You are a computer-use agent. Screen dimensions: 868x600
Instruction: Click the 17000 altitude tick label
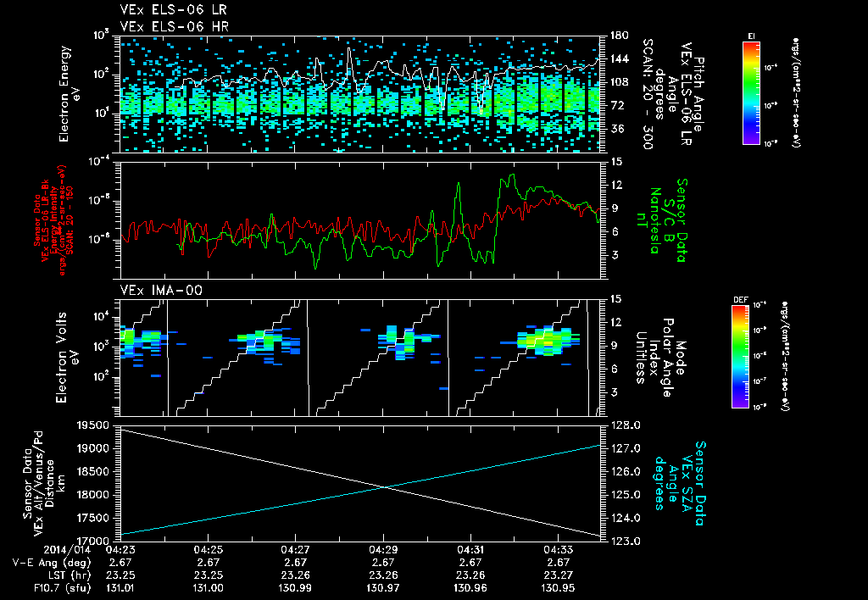92,541
